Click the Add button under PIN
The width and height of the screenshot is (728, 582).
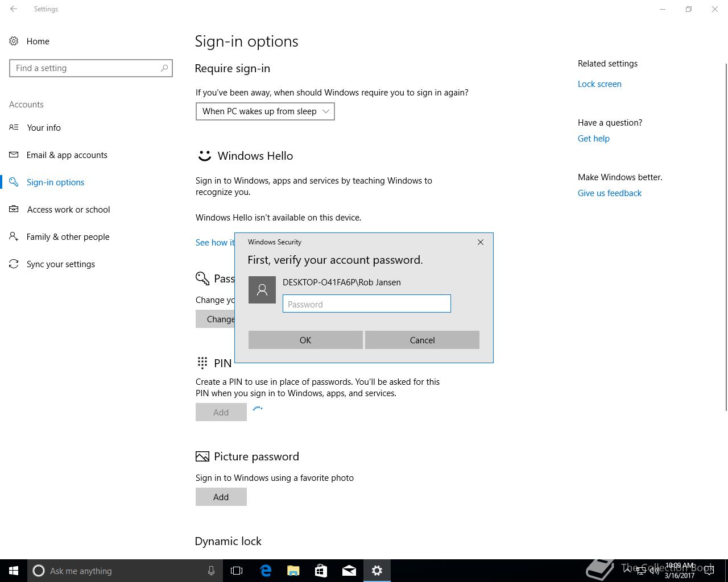(221, 412)
